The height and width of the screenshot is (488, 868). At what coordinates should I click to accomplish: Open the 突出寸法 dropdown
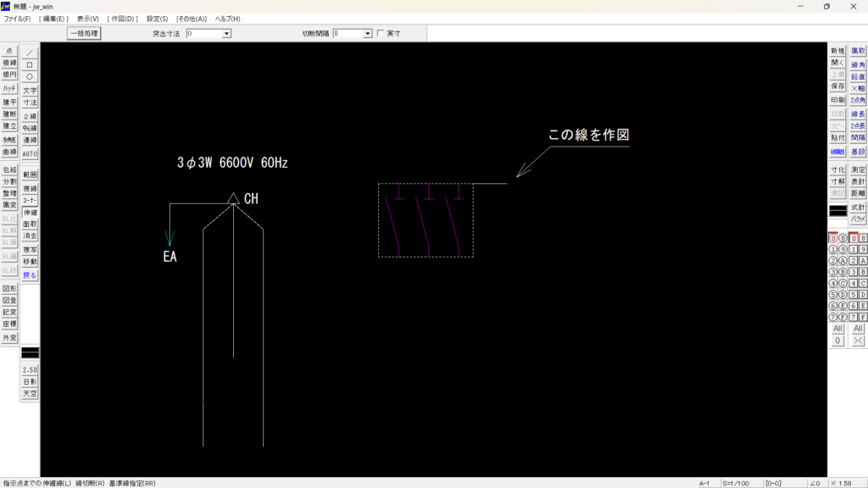click(226, 34)
